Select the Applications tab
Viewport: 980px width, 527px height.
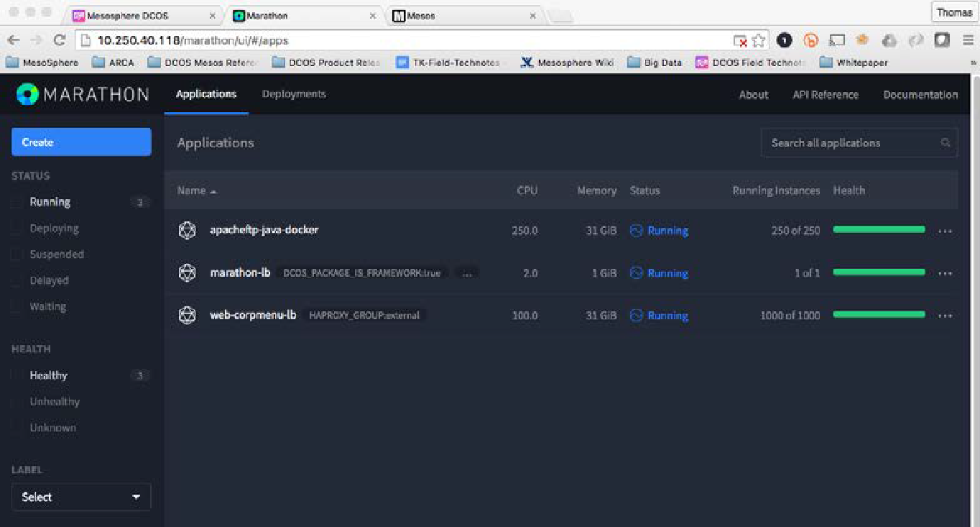click(206, 94)
